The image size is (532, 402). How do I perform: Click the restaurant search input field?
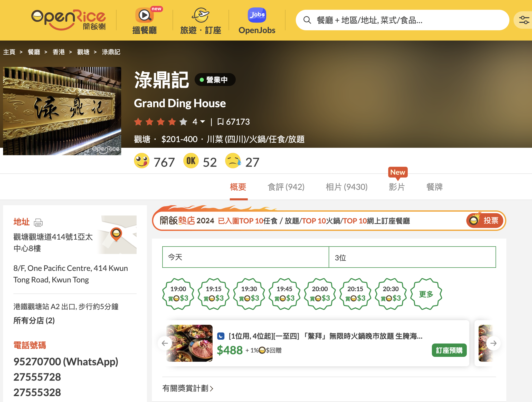point(402,20)
